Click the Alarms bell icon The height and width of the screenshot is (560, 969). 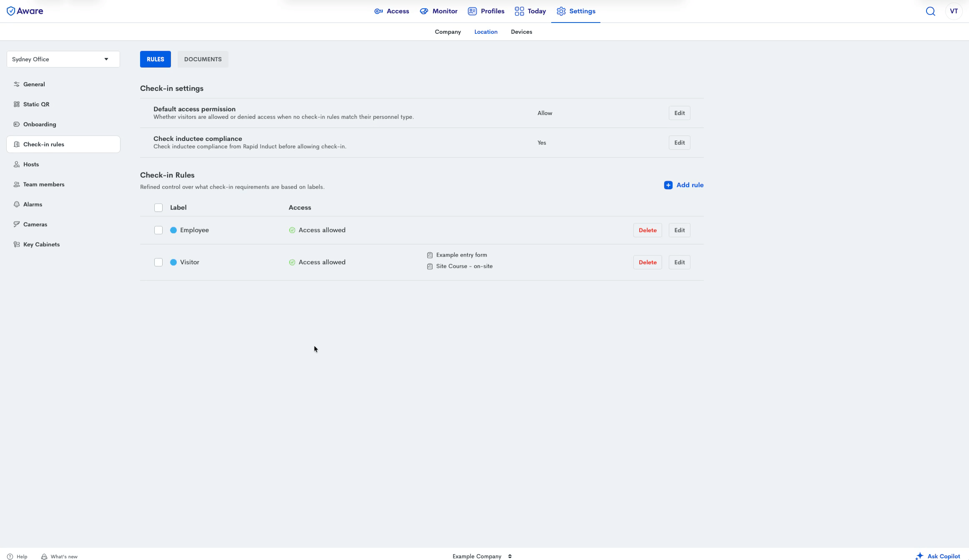[x=17, y=204]
